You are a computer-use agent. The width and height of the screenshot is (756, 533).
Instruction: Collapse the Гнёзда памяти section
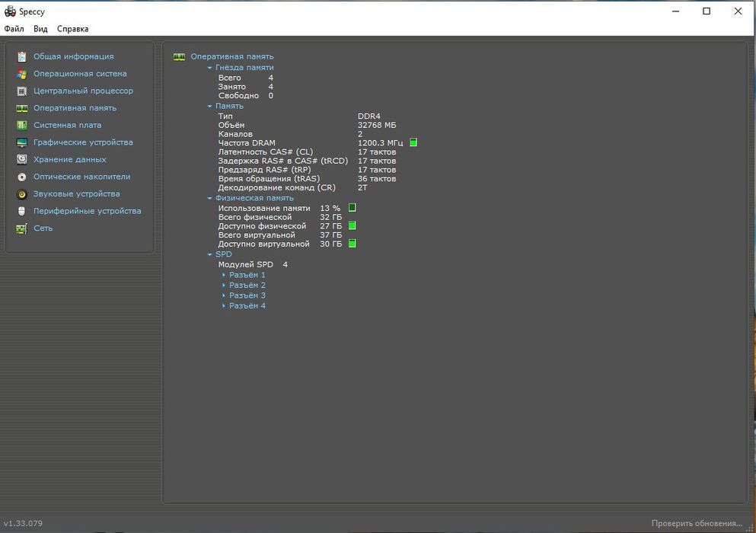pyautogui.click(x=209, y=68)
